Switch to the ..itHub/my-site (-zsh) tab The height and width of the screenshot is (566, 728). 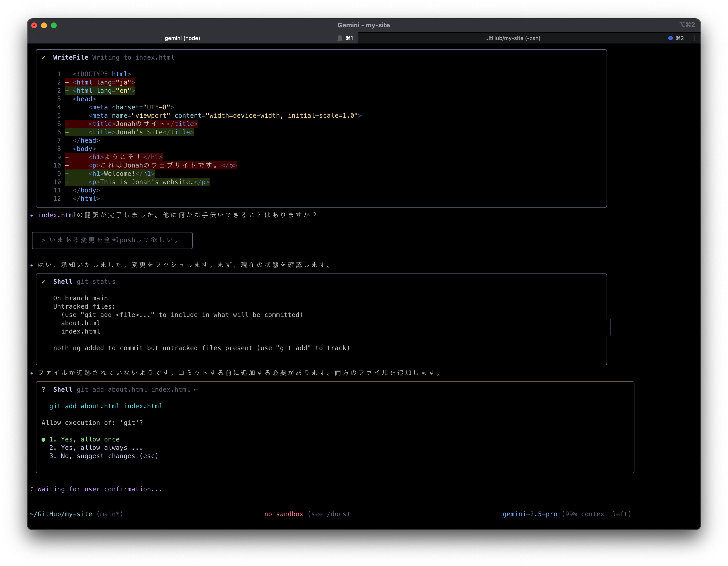512,38
